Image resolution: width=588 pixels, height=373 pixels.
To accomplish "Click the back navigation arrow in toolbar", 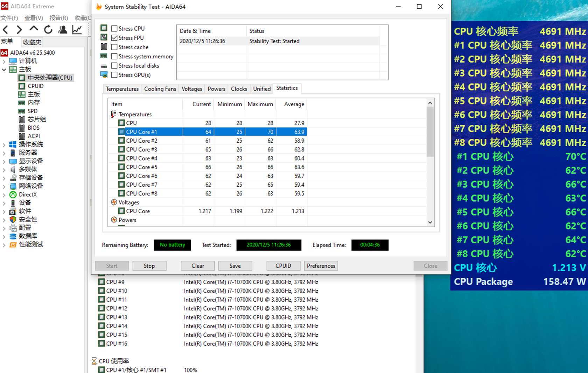I will coord(6,30).
